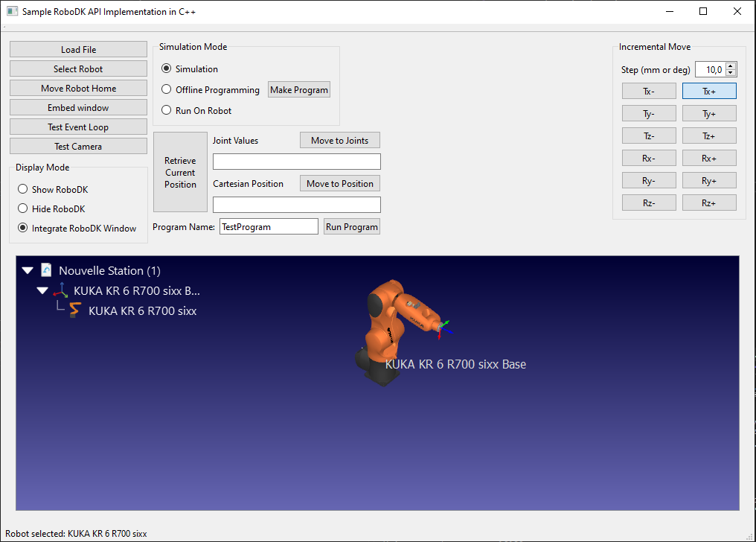The height and width of the screenshot is (542, 756).
Task: Click the station file icon beside Nouvelle Station
Action: pyautogui.click(x=46, y=270)
